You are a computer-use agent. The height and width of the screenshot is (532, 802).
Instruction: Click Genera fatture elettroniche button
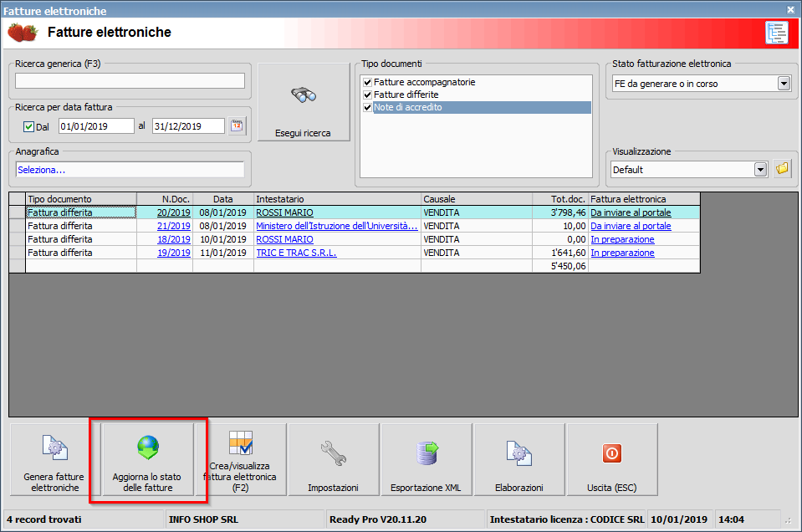click(55, 459)
